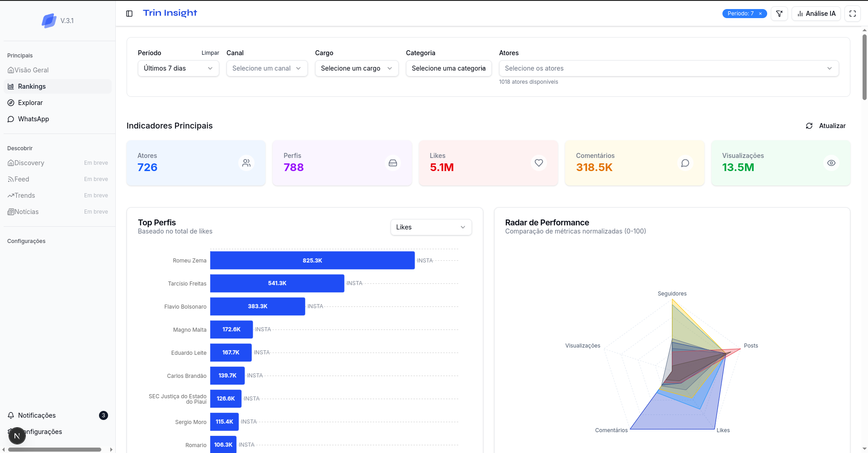Click the Discovery compass icon in the sidebar
This screenshot has height=453, width=868.
tap(10, 162)
